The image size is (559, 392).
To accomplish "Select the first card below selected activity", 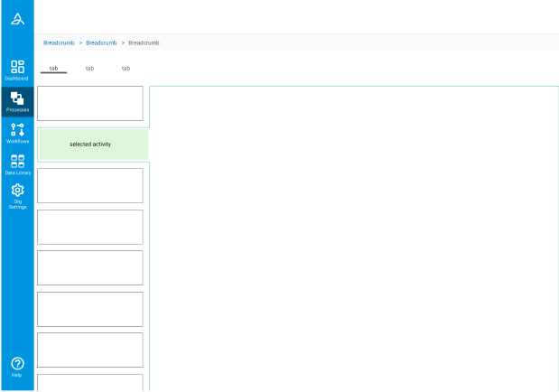I will click(89, 185).
